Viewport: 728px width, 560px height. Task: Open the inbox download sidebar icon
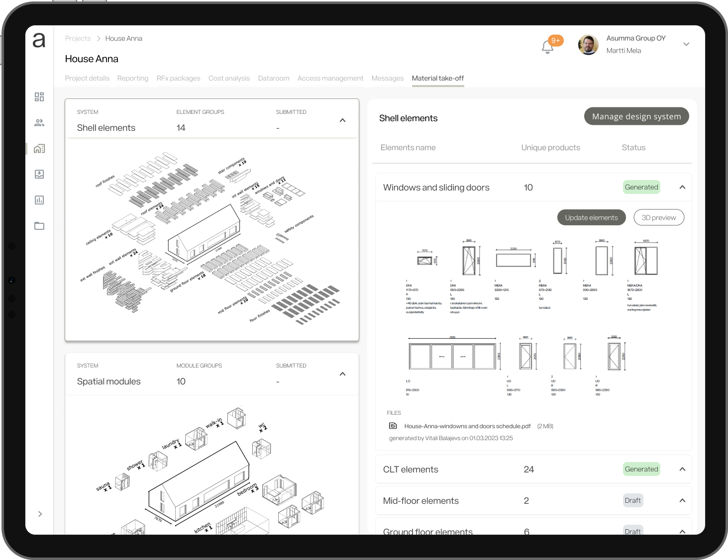[39, 174]
